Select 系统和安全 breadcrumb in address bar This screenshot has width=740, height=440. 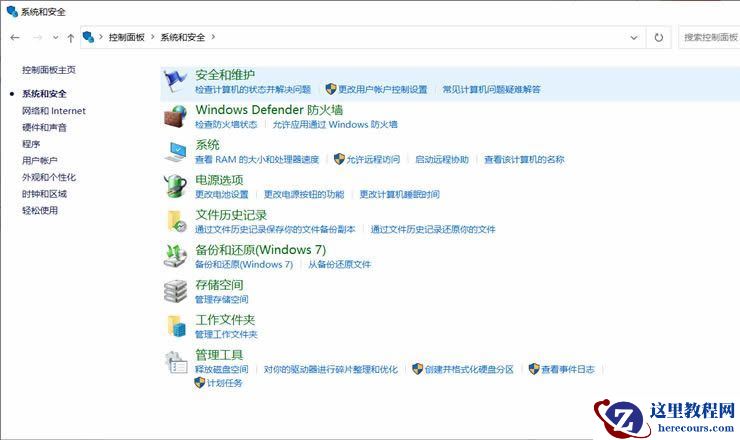(x=183, y=37)
